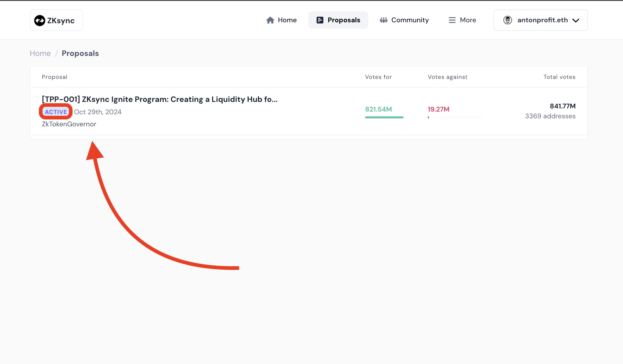Image resolution: width=623 pixels, height=364 pixels.
Task: Open the Community navigation tab
Action: (x=404, y=20)
